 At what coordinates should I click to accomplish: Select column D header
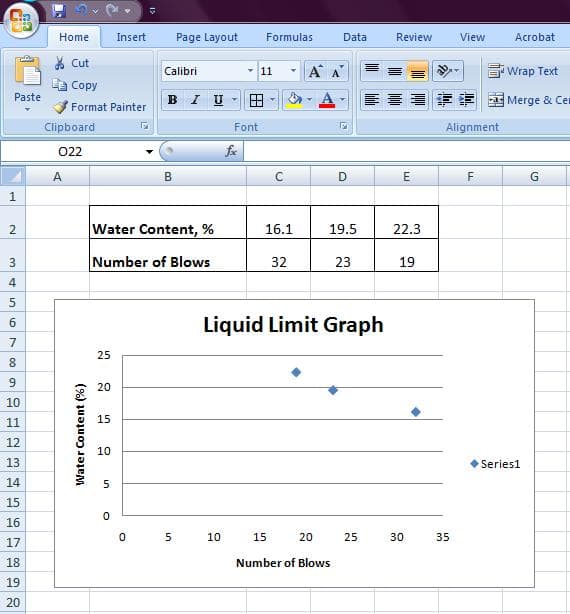click(343, 177)
